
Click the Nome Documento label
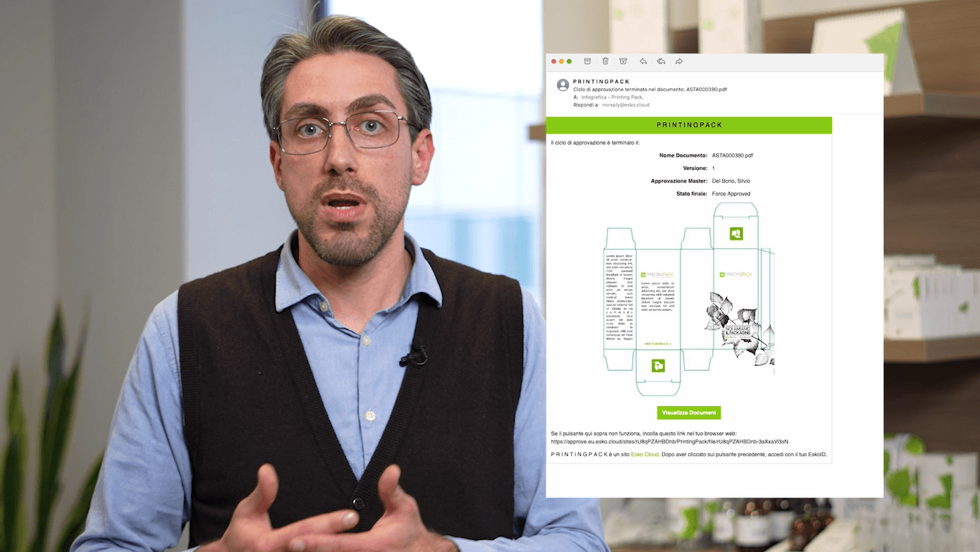pyautogui.click(x=683, y=155)
